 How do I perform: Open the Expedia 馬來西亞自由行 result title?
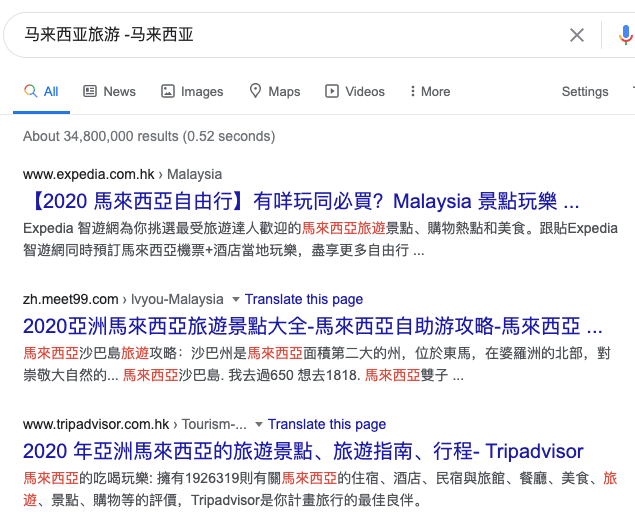coord(302,201)
